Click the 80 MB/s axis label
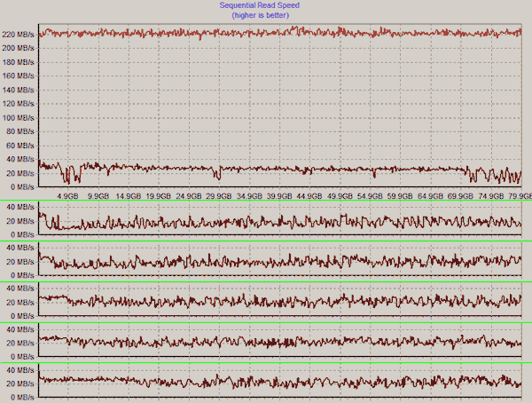Image resolution: width=532 pixels, height=403 pixels. [x=20, y=131]
